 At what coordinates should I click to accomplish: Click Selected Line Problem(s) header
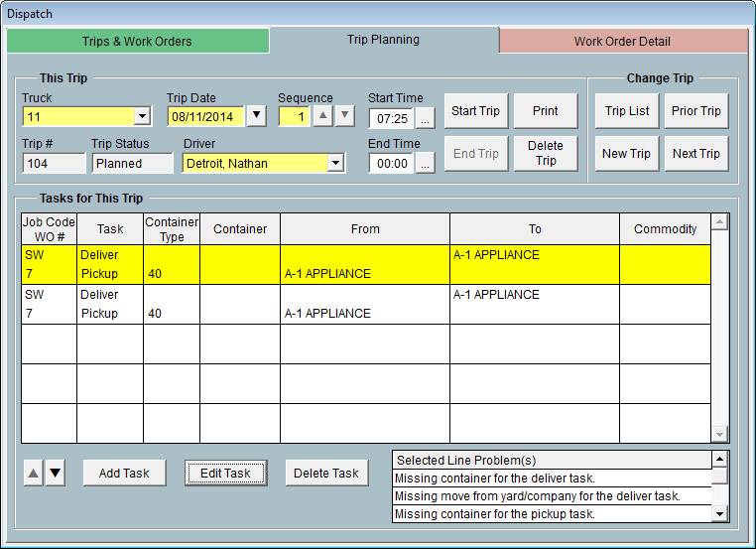point(552,461)
